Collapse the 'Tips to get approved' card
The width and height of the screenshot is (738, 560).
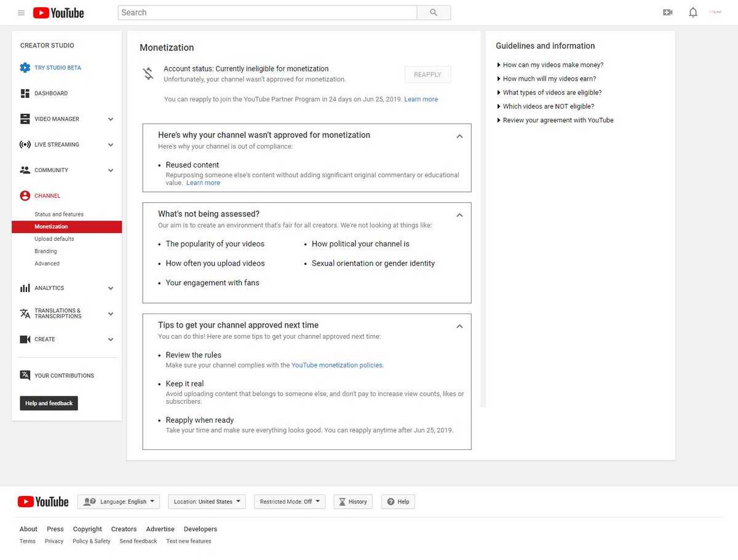[459, 326]
